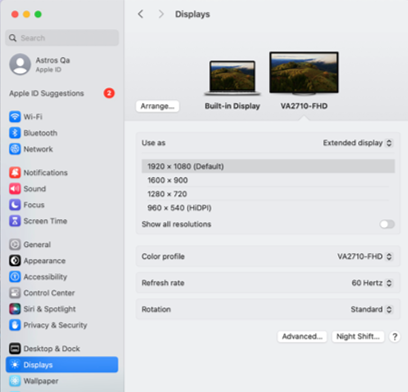Select the Displays item in sidebar
408x392 pixels.
pos(62,365)
